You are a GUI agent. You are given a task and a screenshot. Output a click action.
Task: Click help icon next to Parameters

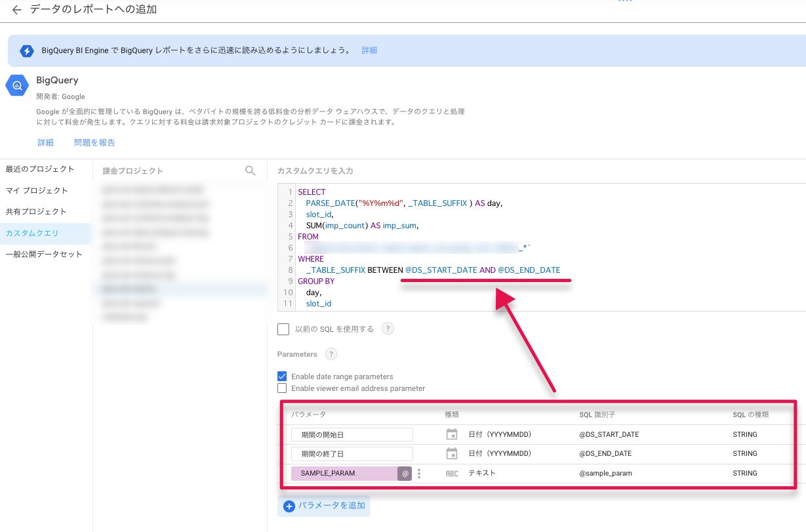(x=331, y=354)
